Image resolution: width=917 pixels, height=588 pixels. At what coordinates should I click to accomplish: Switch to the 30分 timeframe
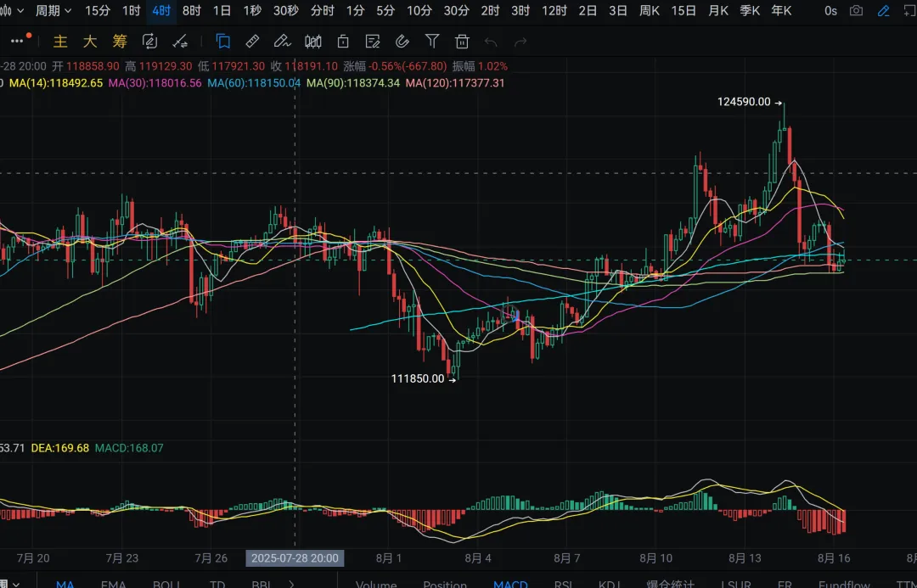coord(456,10)
